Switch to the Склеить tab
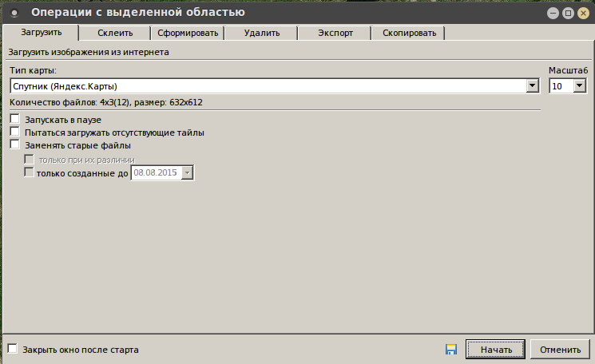Image resolution: width=595 pixels, height=364 pixels. coord(115,33)
